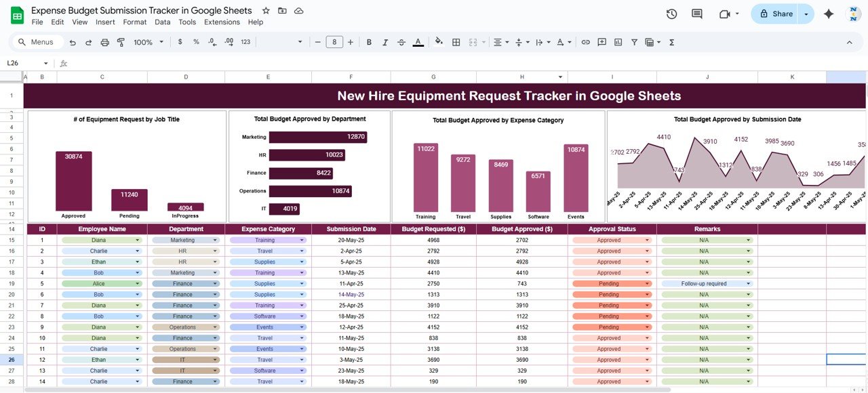Click the Insert chart icon
The height and width of the screenshot is (393, 868).
(x=618, y=42)
